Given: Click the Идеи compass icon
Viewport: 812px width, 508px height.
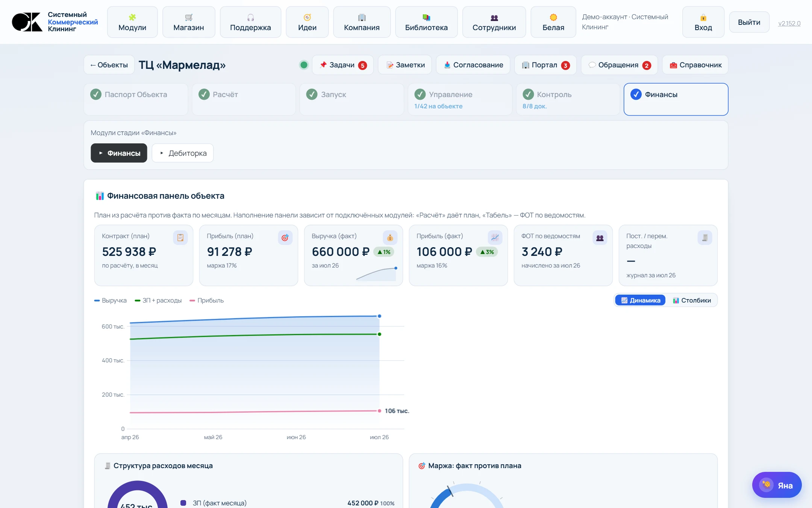Looking at the screenshot, I should tap(307, 17).
